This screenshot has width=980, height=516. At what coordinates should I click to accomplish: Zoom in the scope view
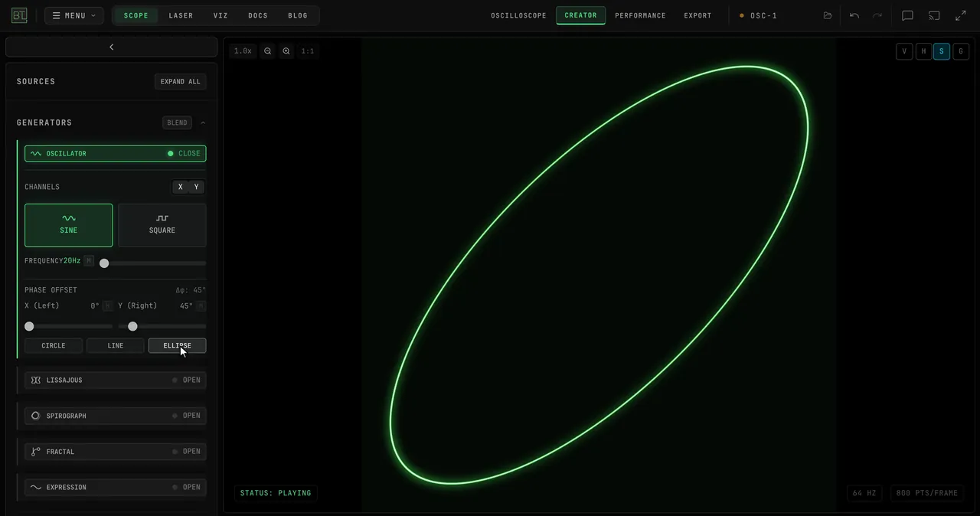tap(286, 51)
